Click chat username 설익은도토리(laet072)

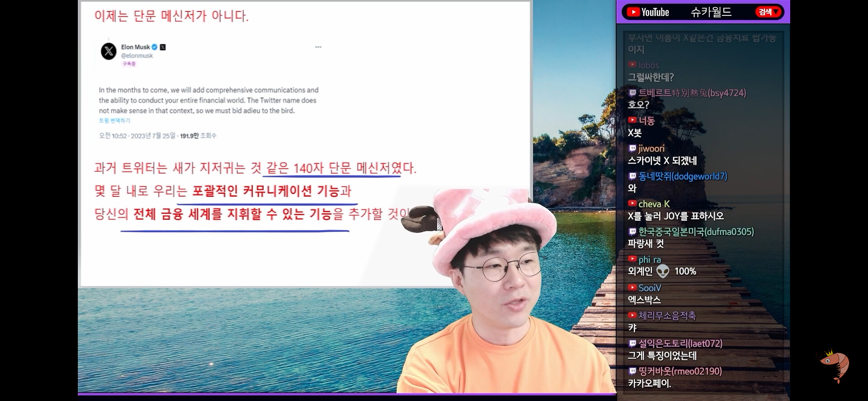(x=680, y=344)
